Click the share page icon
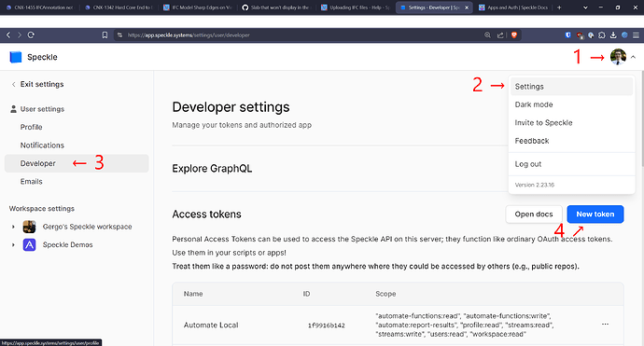Viewport: 644px width, 346px height. pyautogui.click(x=500, y=35)
